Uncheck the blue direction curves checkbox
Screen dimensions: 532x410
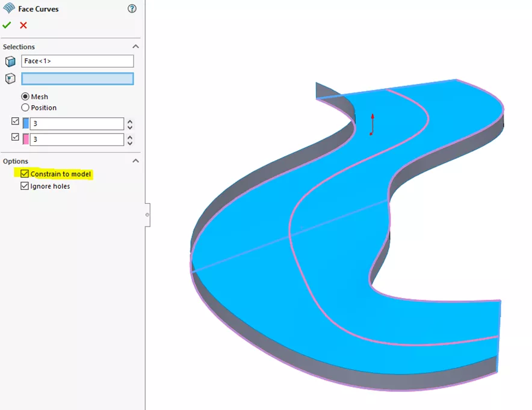[x=15, y=122]
